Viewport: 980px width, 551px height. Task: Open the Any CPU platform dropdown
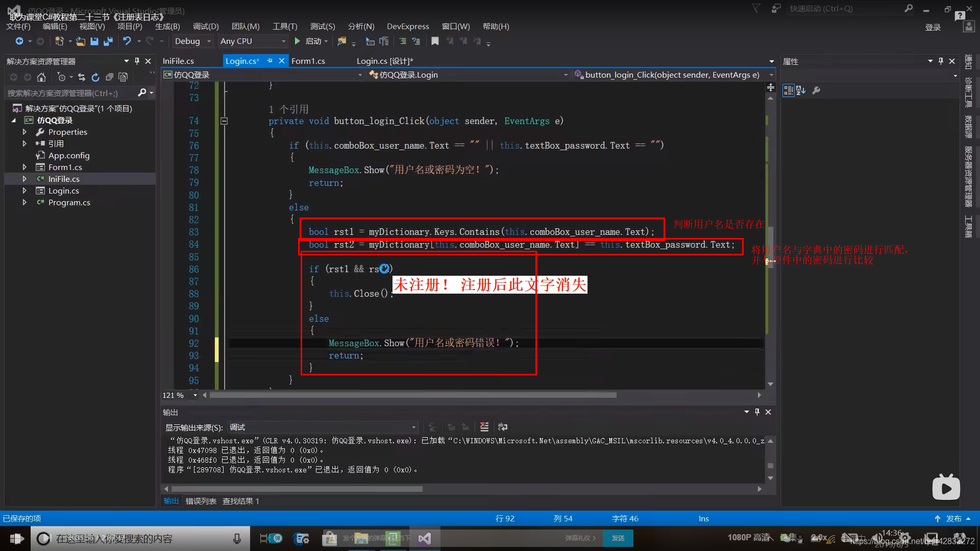click(x=253, y=41)
